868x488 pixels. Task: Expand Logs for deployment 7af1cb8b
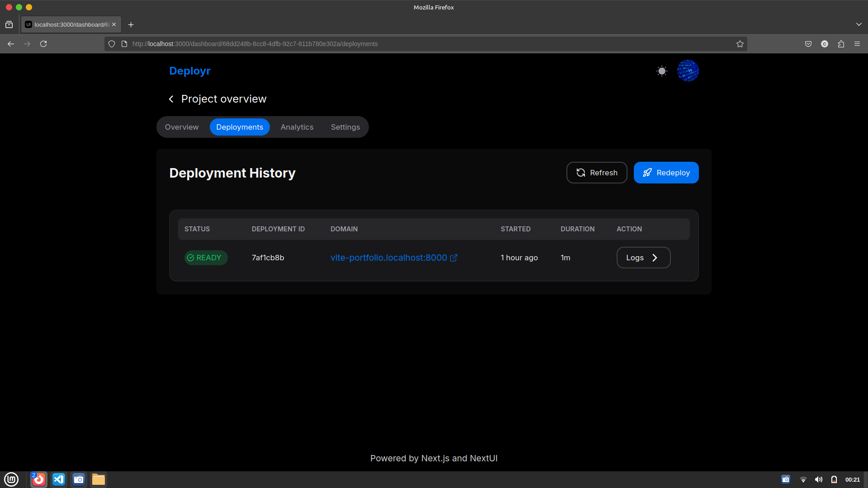(643, 258)
